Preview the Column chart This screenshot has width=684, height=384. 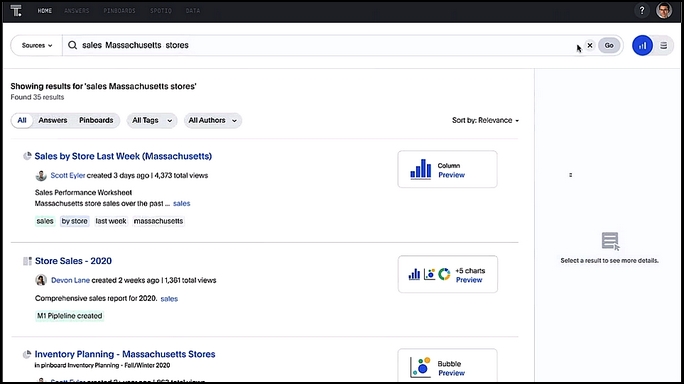point(451,175)
